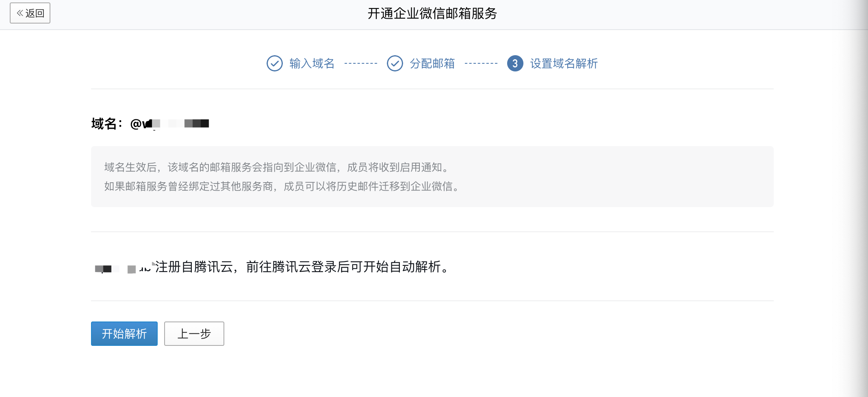Click the double-chevron icon in 返回
This screenshot has height=397, width=868.
(20, 13)
